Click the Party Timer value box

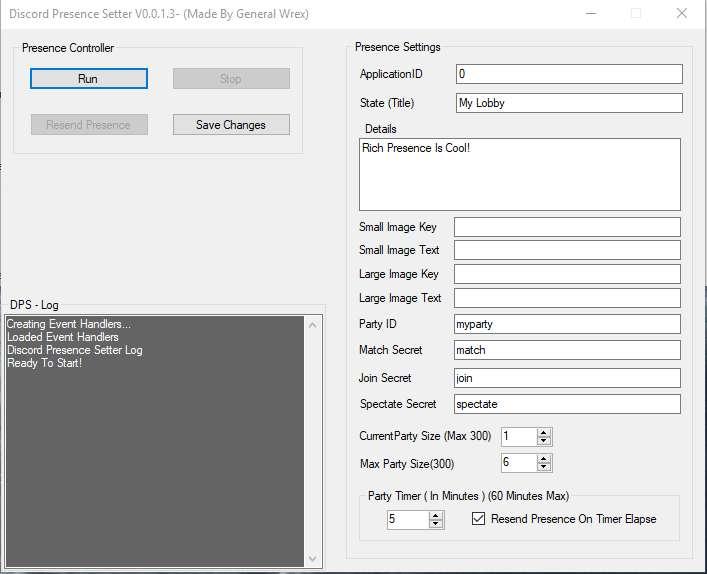tap(408, 519)
